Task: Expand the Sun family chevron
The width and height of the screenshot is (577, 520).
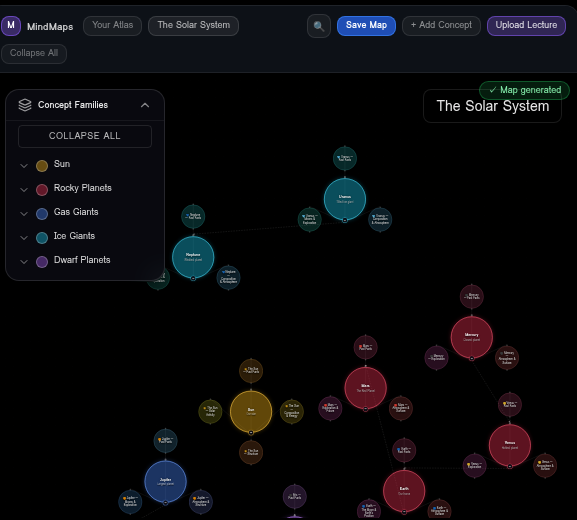Action: tap(24, 166)
